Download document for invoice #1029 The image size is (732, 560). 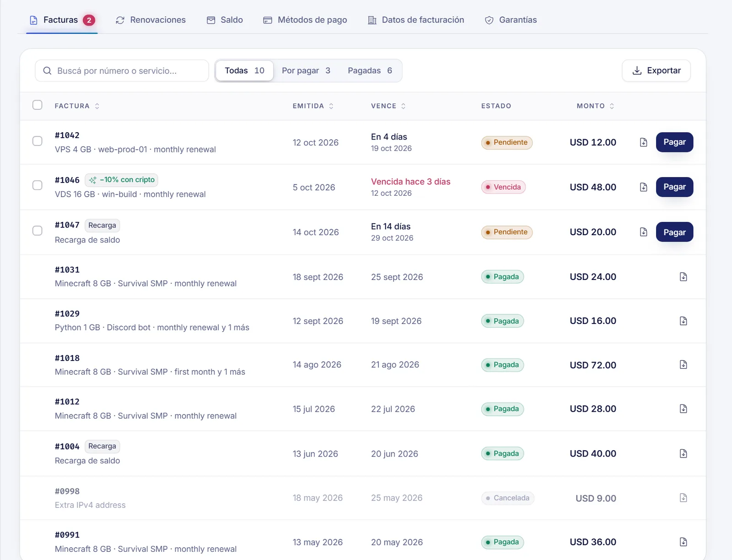point(683,321)
